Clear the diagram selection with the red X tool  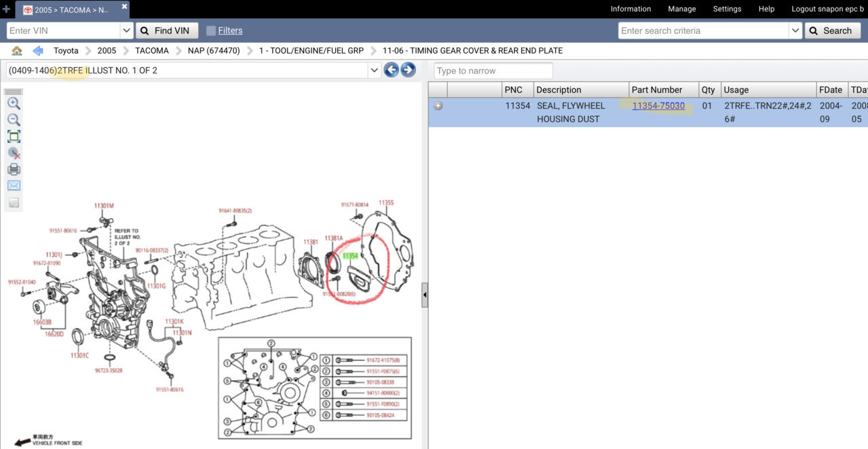pyautogui.click(x=14, y=154)
